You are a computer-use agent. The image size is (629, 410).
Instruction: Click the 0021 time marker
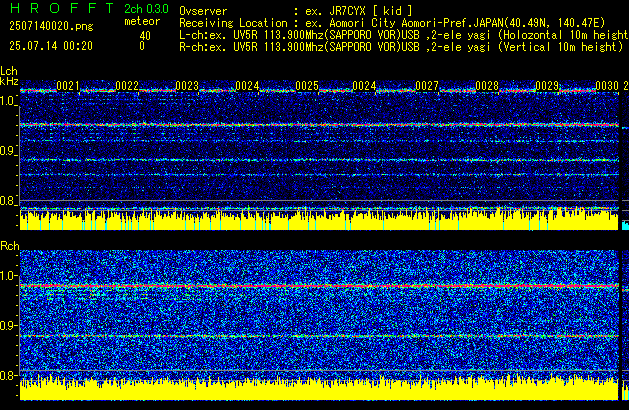[68, 85]
